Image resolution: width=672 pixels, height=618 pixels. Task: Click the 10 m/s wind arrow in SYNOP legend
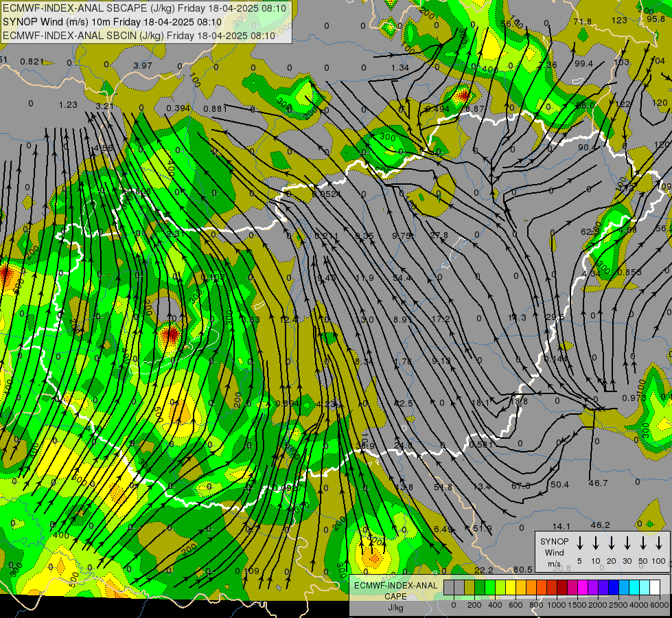(595, 543)
